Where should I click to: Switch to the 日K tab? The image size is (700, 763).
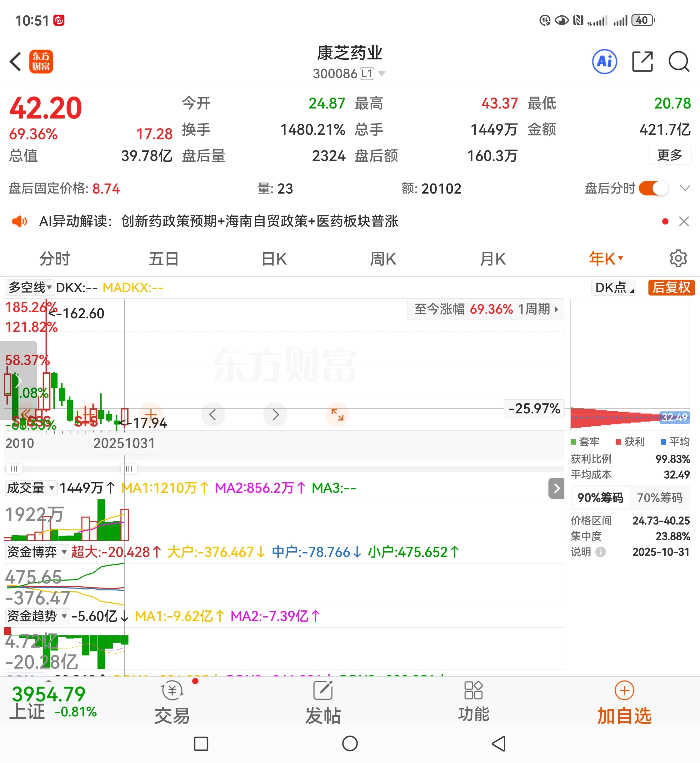click(274, 259)
